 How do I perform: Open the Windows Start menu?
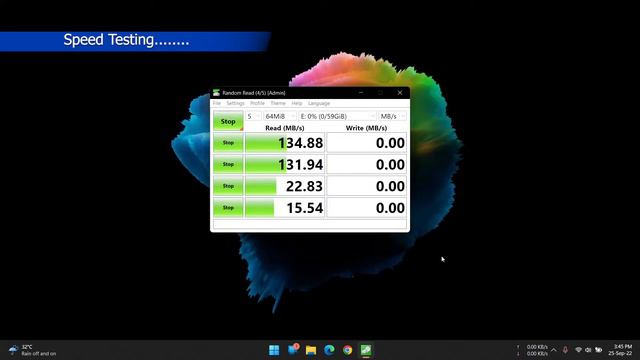274,350
